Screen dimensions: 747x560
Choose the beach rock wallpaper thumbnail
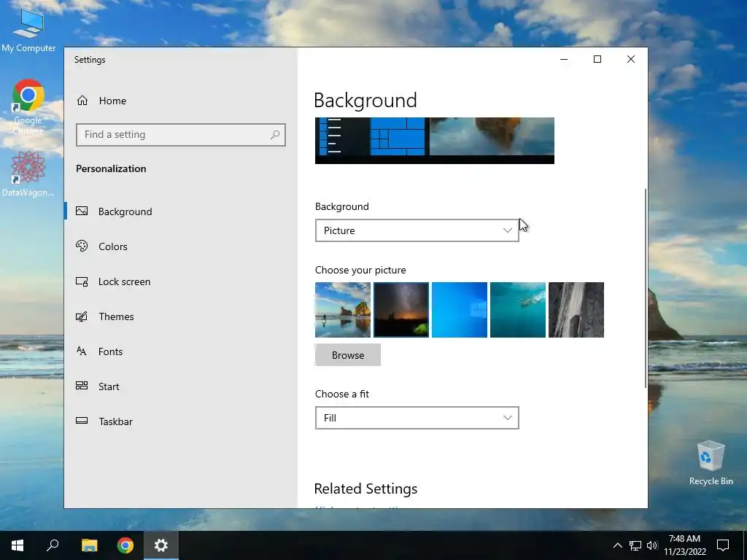343,310
